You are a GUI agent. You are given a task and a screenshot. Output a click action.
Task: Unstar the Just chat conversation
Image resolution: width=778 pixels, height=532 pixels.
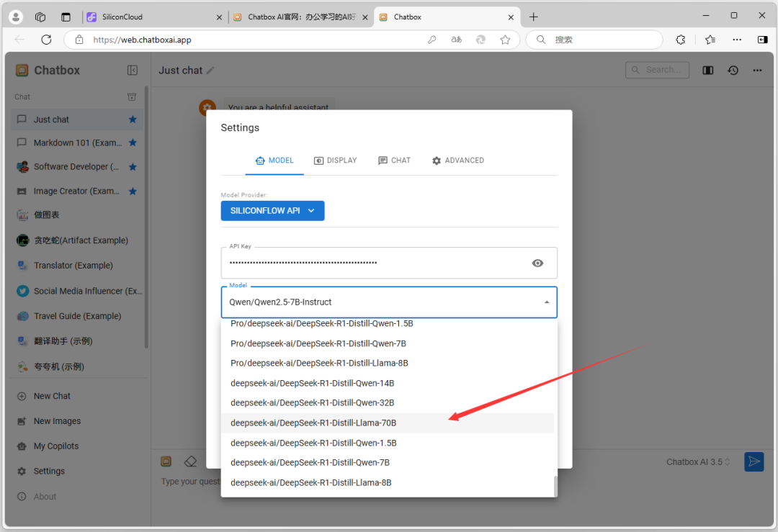click(x=133, y=120)
